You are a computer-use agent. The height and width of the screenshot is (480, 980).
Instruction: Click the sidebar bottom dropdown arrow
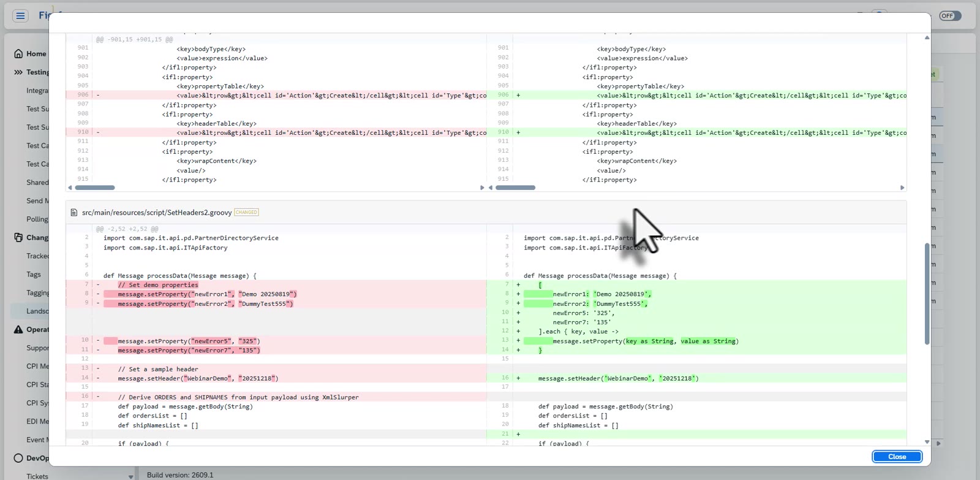[130, 477]
